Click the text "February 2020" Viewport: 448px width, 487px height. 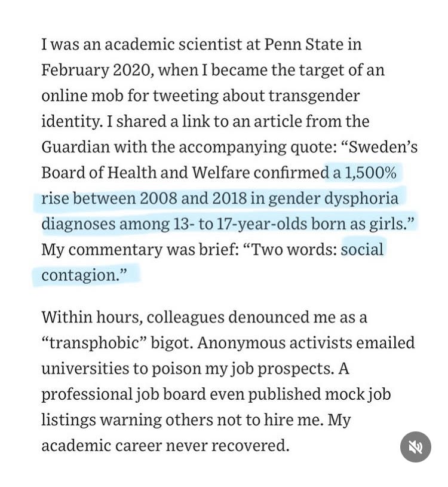pos(96,70)
